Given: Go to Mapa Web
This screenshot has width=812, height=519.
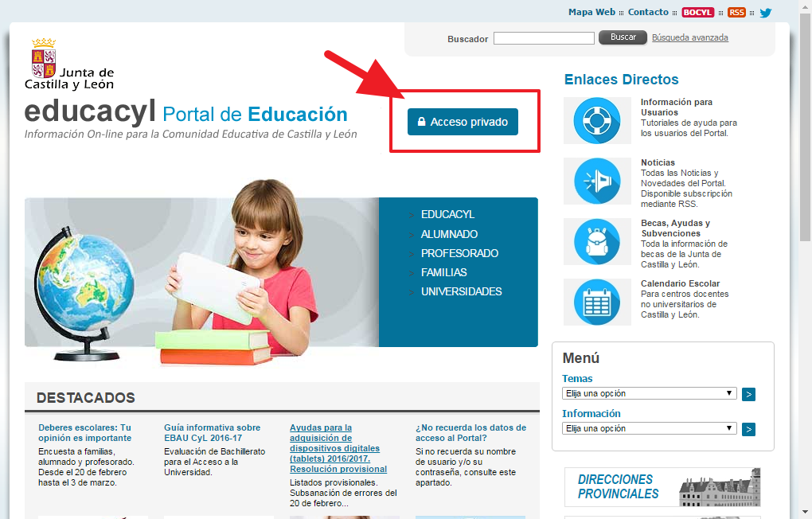Looking at the screenshot, I should (x=591, y=12).
